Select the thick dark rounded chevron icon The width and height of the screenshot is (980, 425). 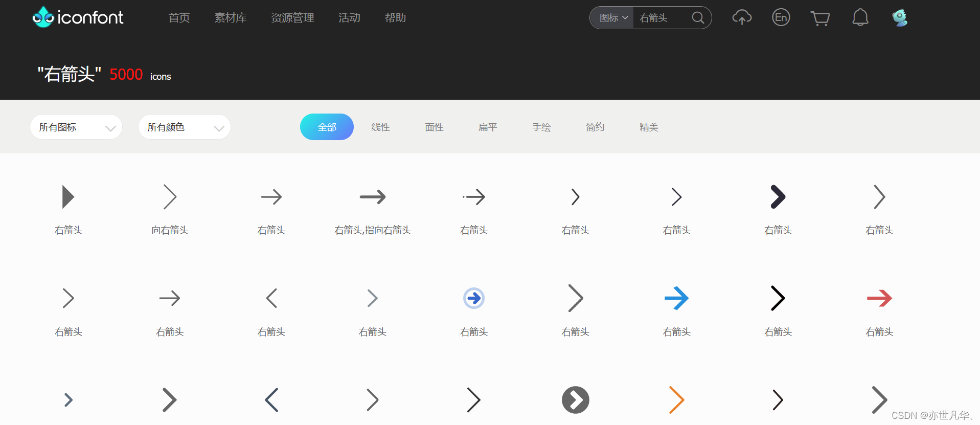(x=778, y=197)
